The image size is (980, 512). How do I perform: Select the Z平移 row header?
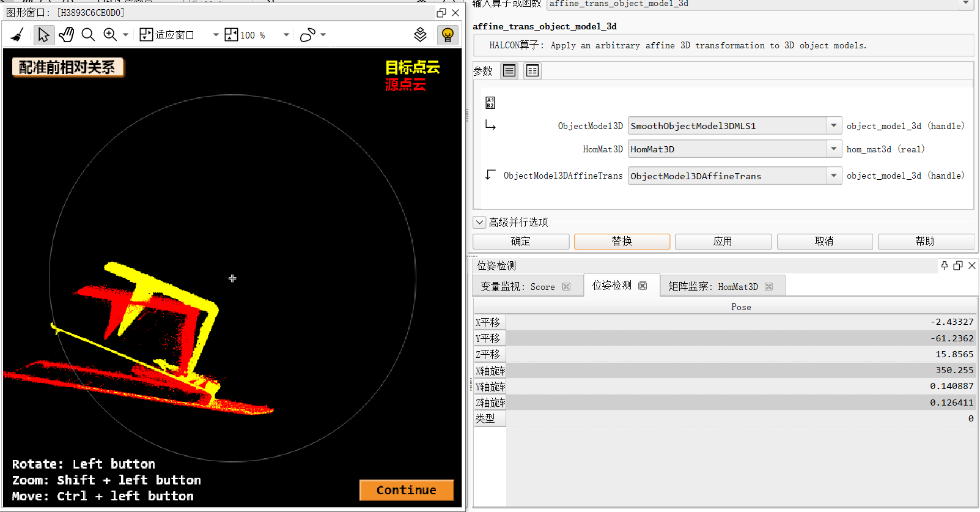(490, 354)
